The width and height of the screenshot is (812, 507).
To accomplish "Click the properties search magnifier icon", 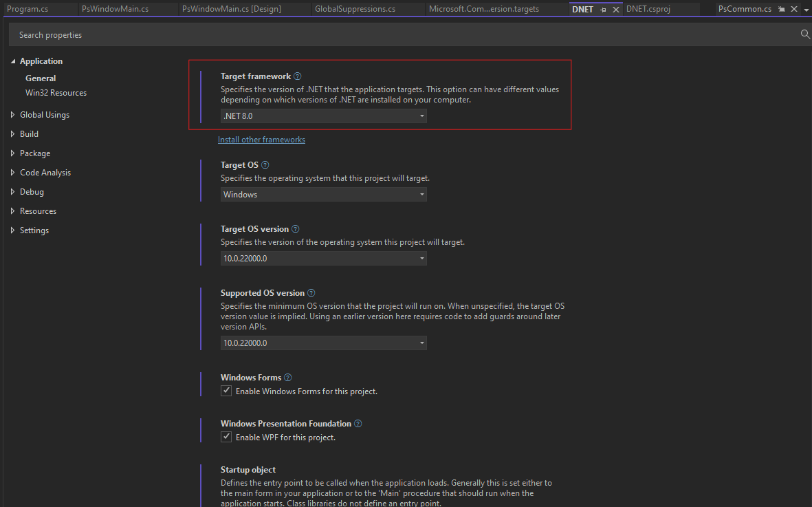I will [x=804, y=34].
